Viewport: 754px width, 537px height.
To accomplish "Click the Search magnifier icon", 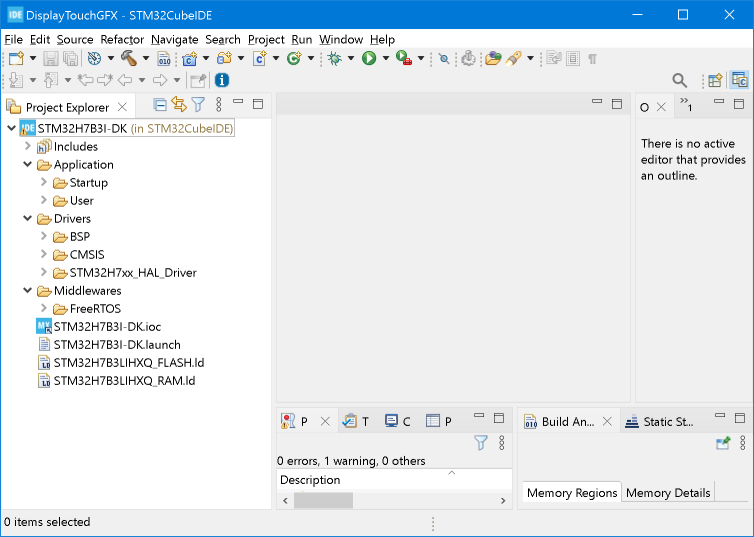I will (x=679, y=80).
